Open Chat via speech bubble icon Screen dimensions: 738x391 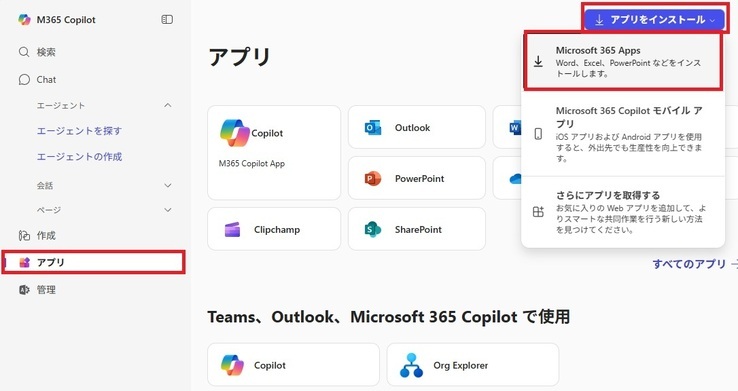[x=24, y=80]
